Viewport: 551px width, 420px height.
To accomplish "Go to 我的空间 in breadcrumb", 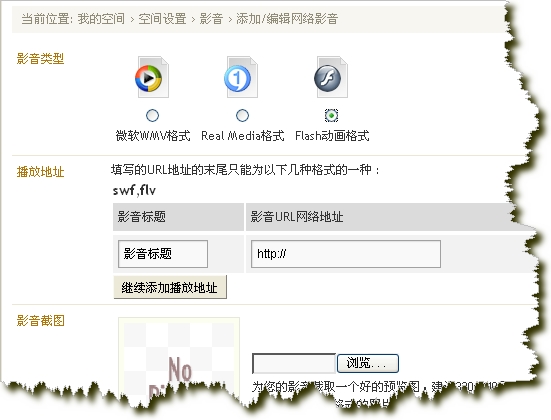I will pos(101,19).
